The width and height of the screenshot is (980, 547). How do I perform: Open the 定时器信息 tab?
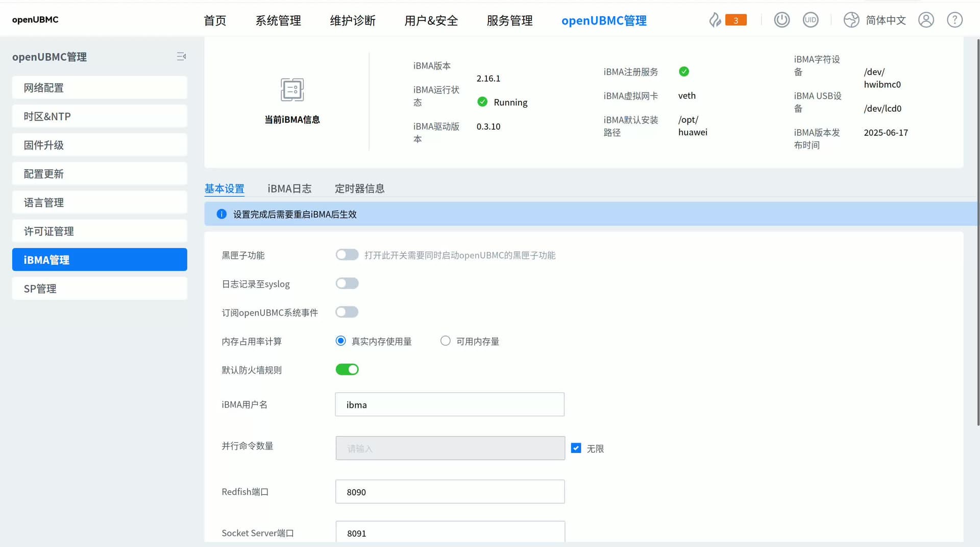coord(359,188)
